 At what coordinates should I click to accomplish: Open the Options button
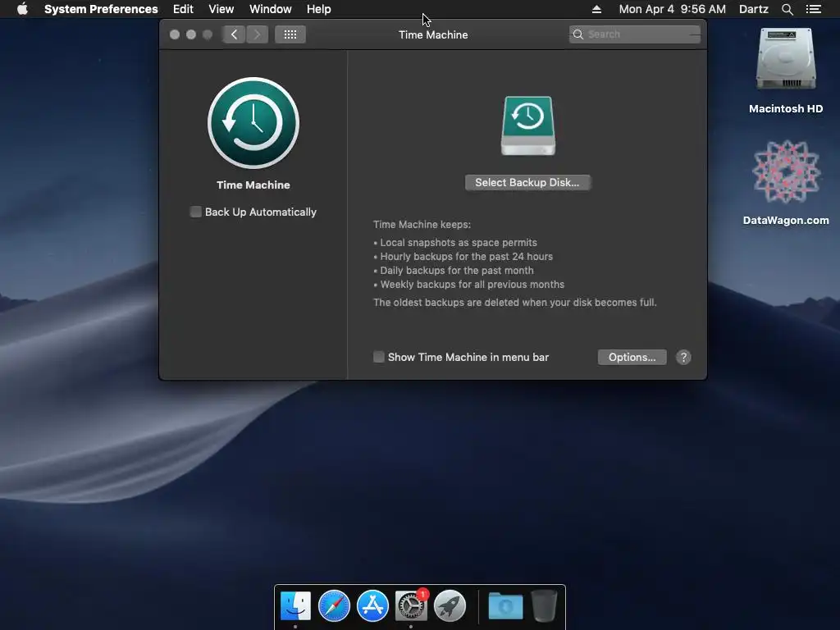pyautogui.click(x=632, y=358)
